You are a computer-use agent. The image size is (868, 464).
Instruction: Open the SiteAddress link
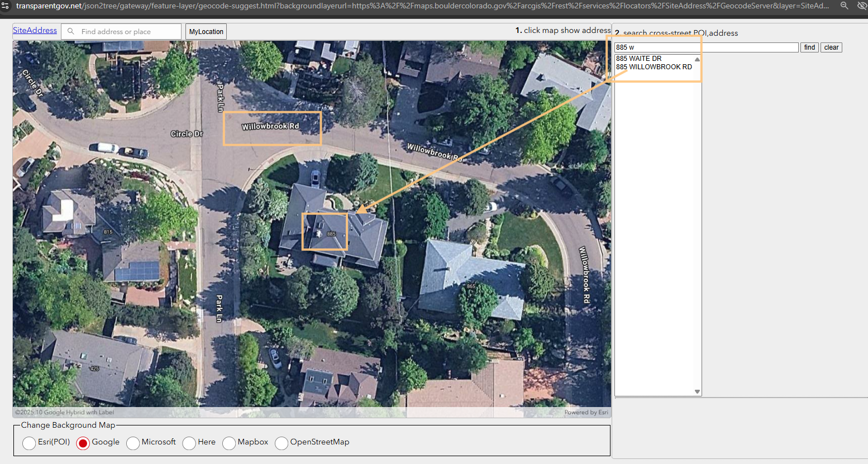[x=35, y=30]
